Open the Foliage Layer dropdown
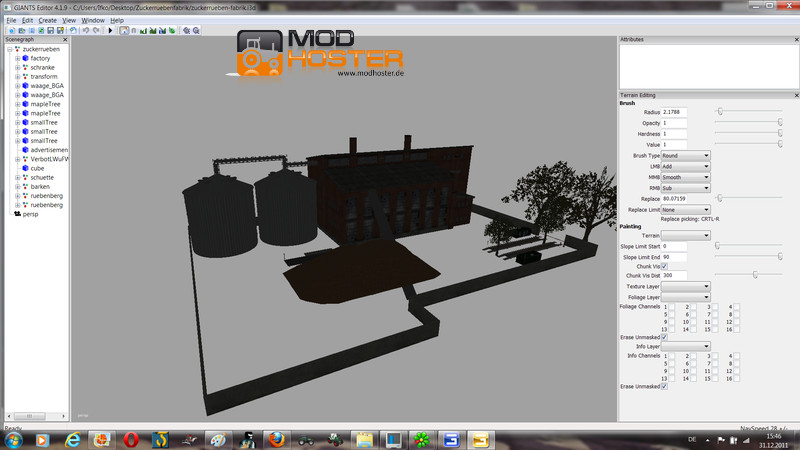Viewport: 800px width, 450px height. pos(685,297)
